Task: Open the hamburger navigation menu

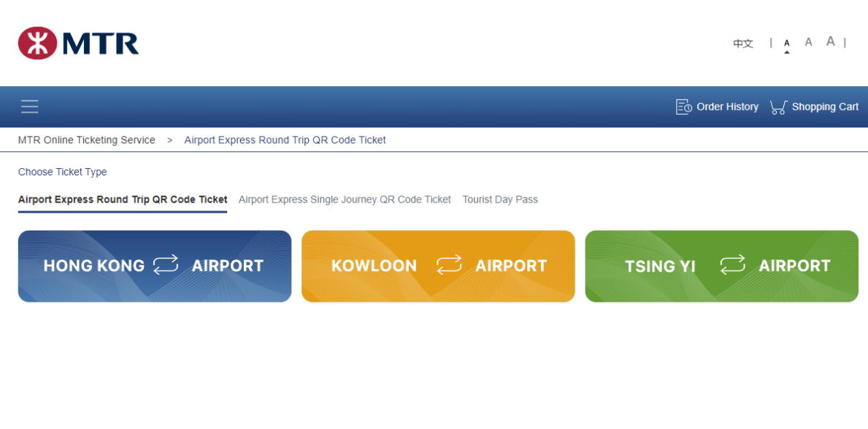Action: [29, 107]
